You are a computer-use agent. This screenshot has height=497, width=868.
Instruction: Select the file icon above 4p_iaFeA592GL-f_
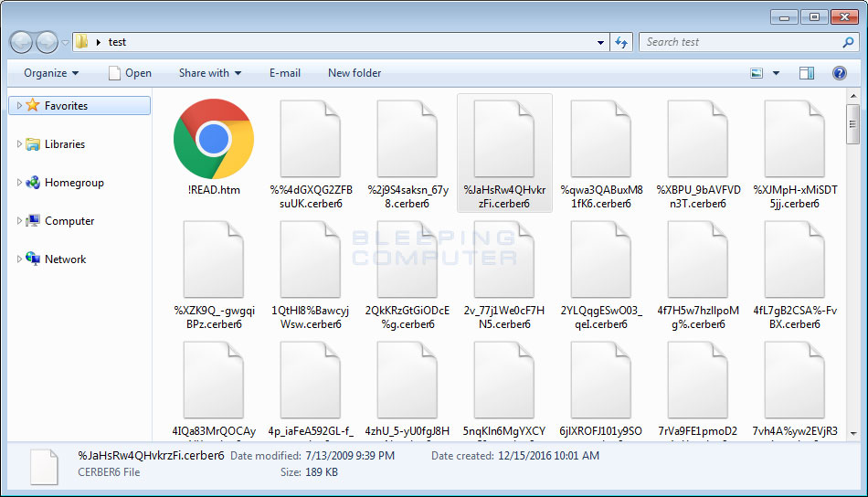[311, 380]
